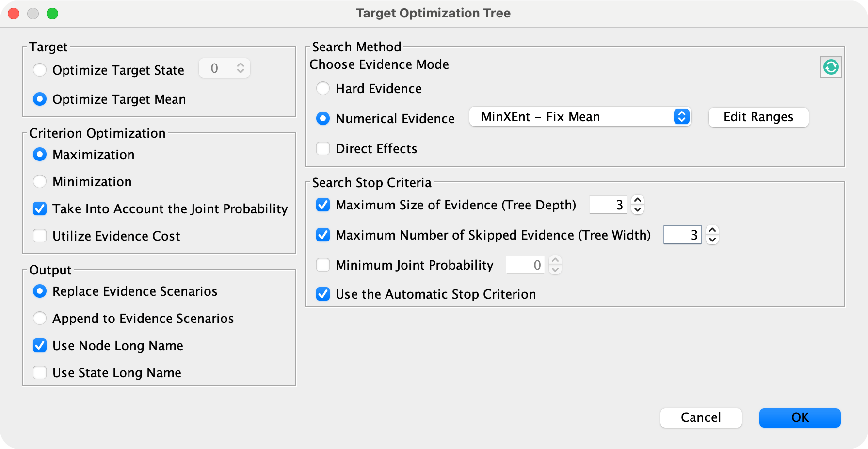Screen dimensions: 868x449
Task: Click the Edit Ranges button
Action: coord(758,117)
